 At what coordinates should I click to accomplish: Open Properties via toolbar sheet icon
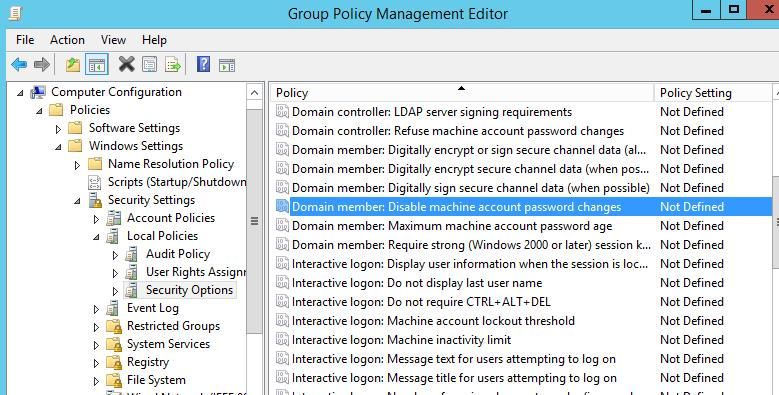tap(150, 64)
